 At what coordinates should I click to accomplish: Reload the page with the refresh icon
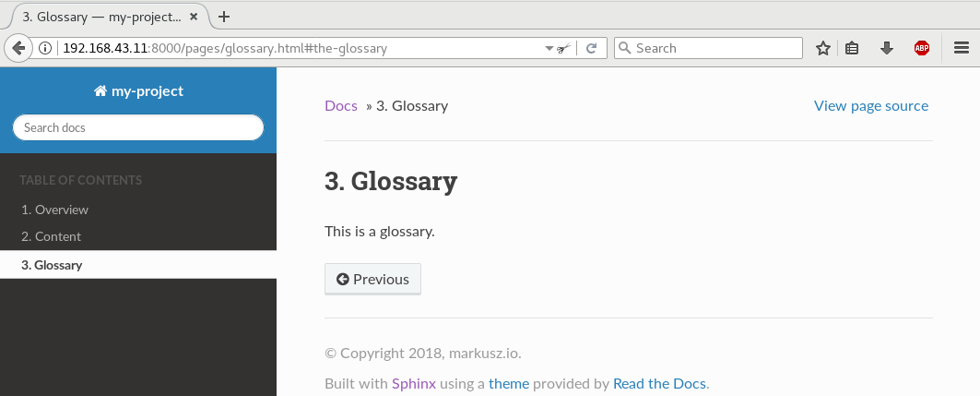(591, 48)
